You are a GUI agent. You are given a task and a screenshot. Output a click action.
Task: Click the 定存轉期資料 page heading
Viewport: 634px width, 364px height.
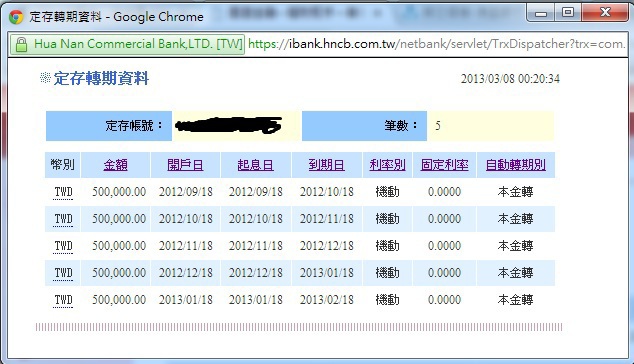(x=101, y=78)
